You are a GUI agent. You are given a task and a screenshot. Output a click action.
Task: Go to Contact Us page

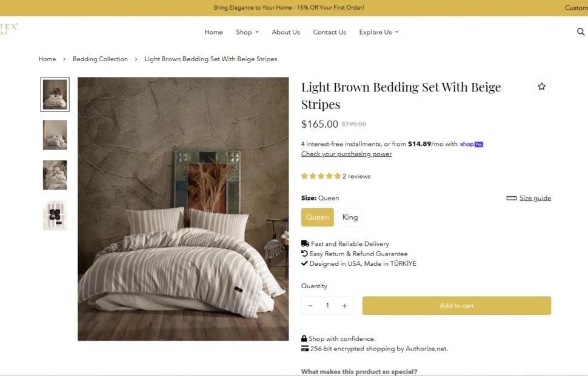[x=329, y=32]
